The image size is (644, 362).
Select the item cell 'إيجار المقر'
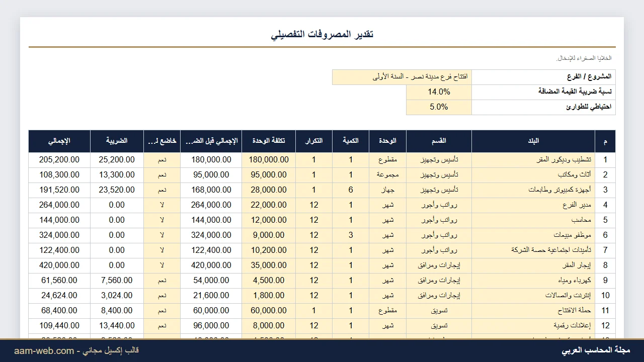coord(533,265)
